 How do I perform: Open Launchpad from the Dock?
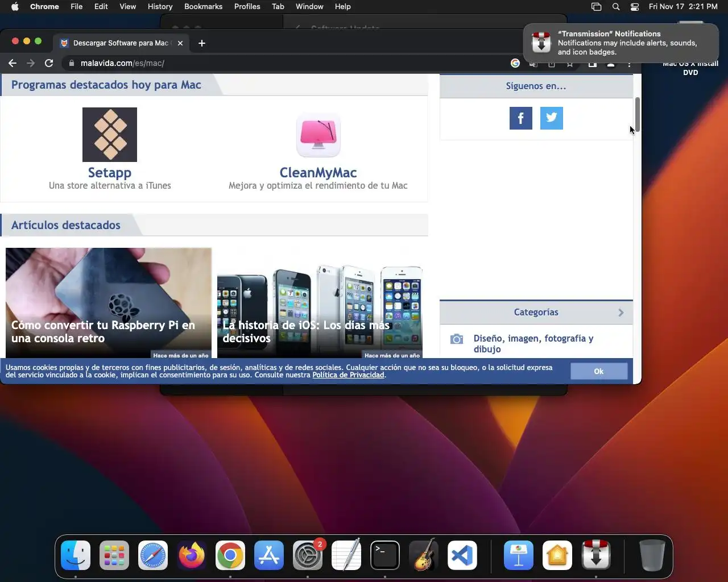click(114, 555)
